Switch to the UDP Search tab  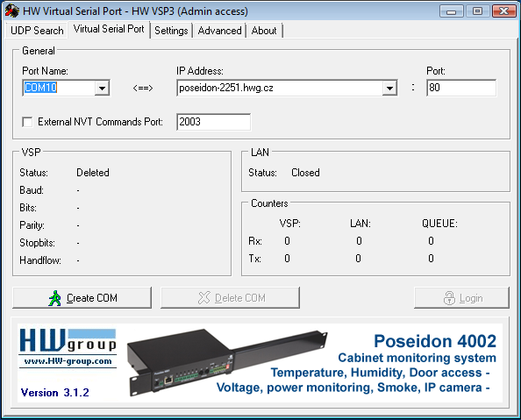point(37,31)
